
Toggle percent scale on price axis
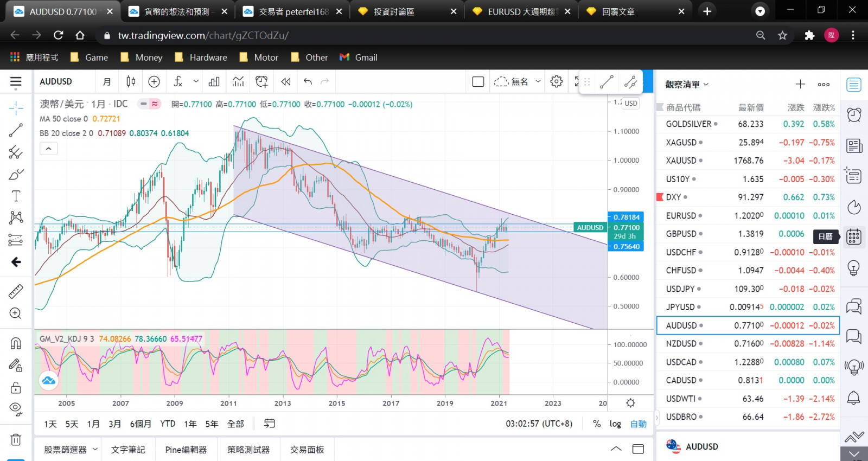point(597,424)
